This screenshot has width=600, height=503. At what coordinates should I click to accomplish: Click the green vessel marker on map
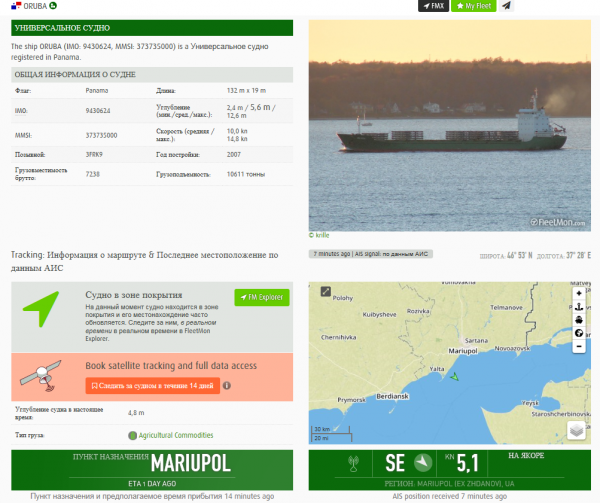(x=454, y=377)
